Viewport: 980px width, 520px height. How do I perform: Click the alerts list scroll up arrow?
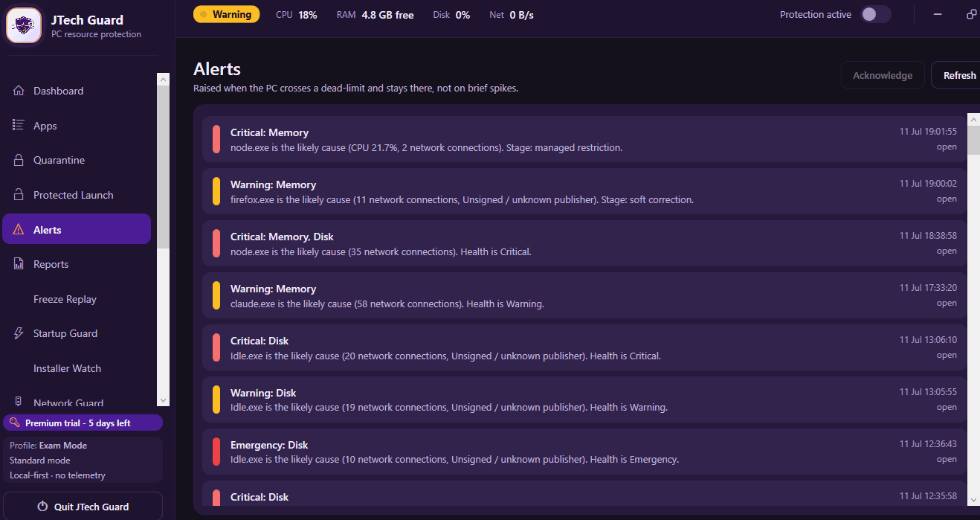(973, 119)
